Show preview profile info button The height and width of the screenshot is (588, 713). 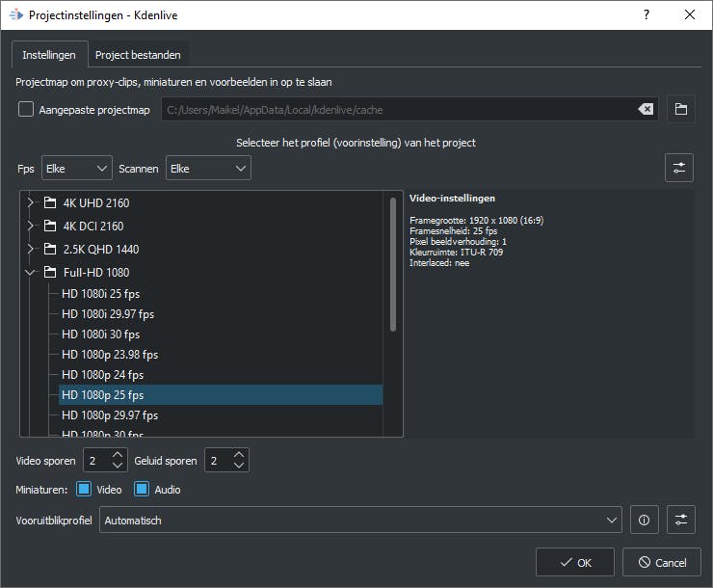coord(644,520)
